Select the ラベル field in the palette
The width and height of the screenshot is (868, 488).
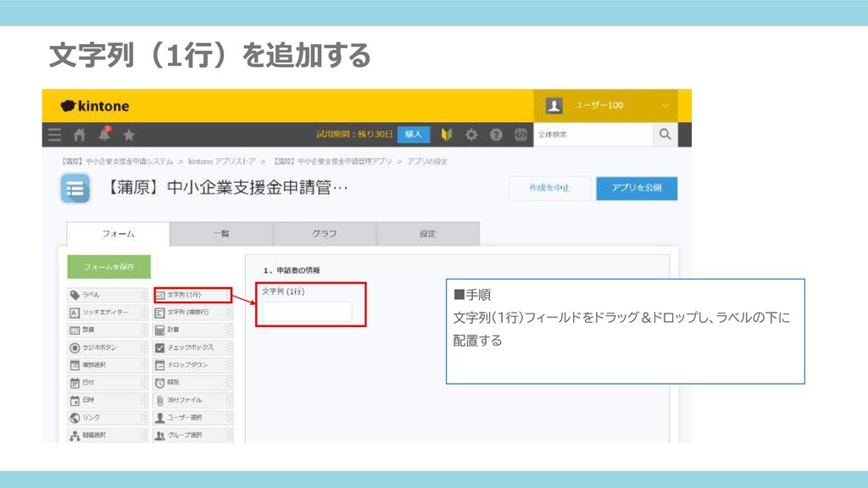coord(108,295)
